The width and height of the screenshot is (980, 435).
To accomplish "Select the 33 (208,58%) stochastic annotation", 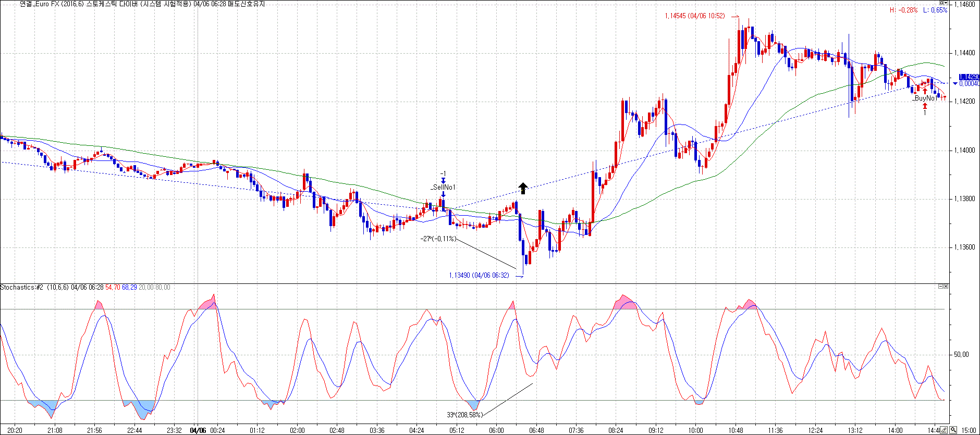I will [465, 415].
